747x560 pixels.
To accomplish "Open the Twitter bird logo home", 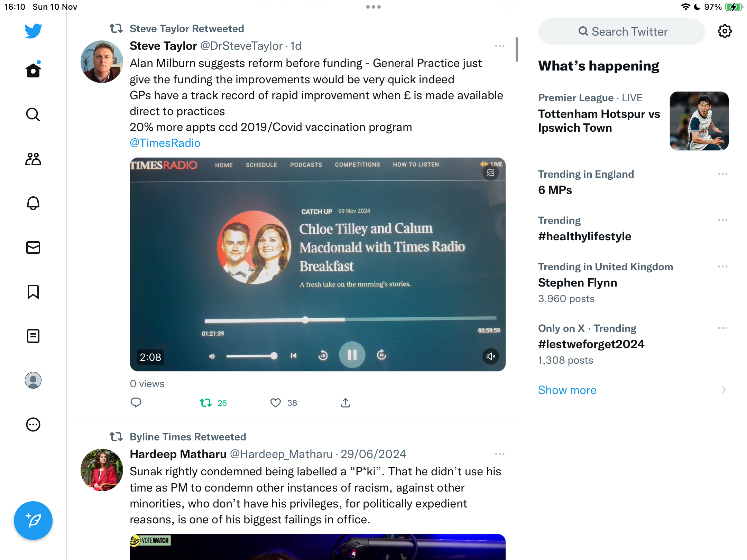I will (33, 31).
